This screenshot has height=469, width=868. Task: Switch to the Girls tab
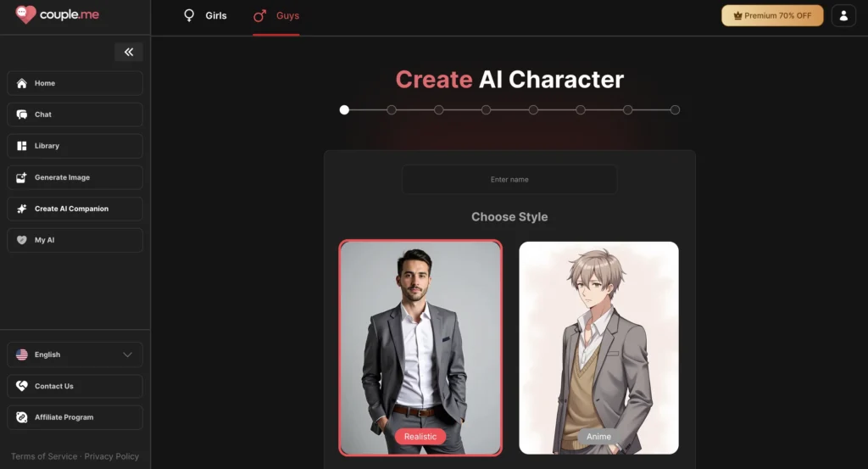(x=205, y=15)
